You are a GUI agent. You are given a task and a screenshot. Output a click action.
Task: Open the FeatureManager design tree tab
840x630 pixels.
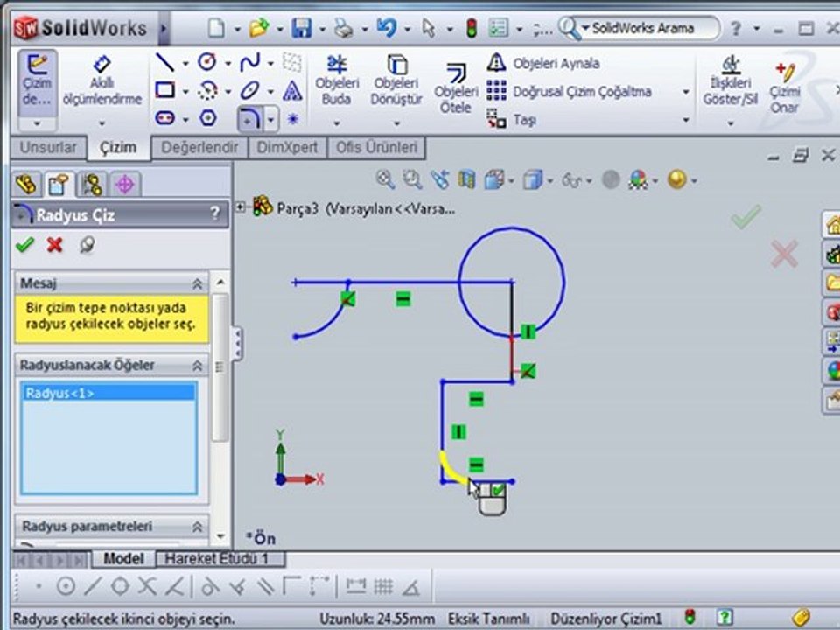pos(26,185)
